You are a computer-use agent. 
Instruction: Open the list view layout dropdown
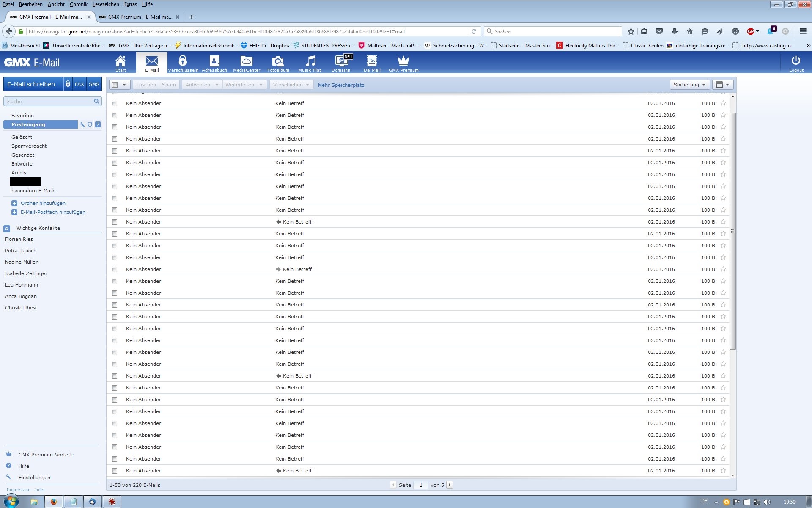tap(723, 85)
